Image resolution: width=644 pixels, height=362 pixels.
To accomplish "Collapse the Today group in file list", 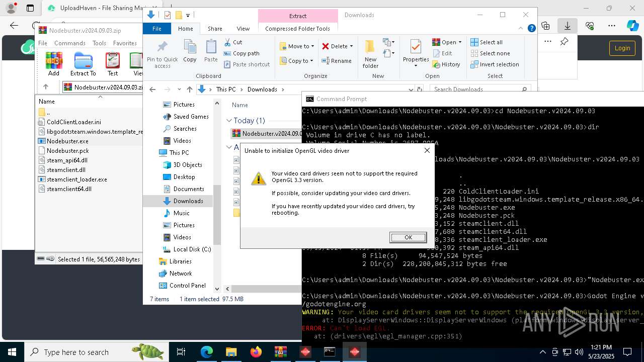I will [229, 121].
